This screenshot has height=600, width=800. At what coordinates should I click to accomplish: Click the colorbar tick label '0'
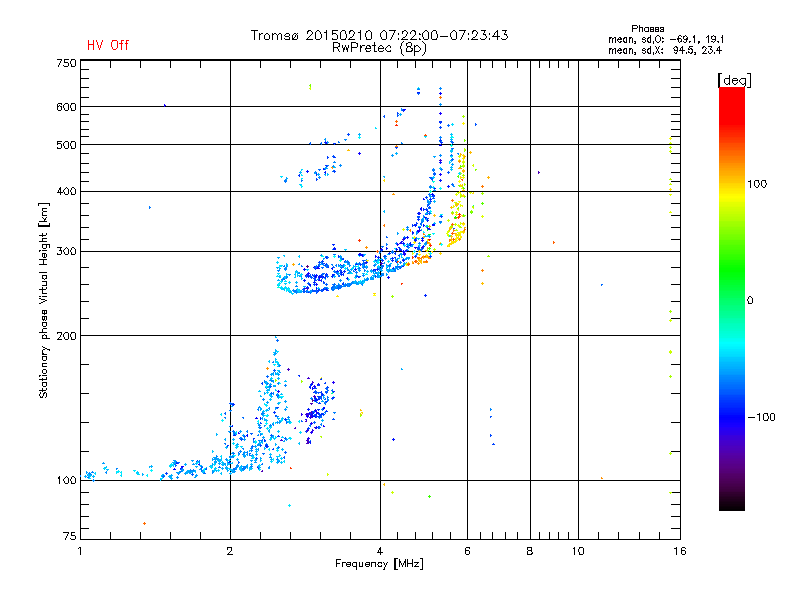click(x=750, y=301)
